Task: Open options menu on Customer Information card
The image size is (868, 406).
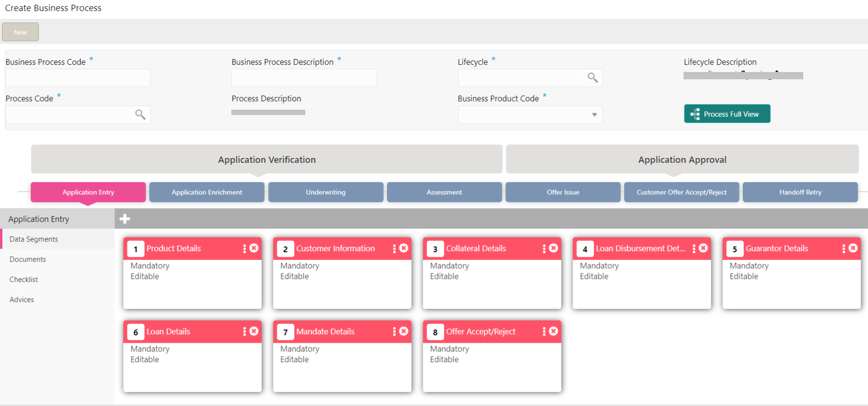Action: click(x=394, y=248)
